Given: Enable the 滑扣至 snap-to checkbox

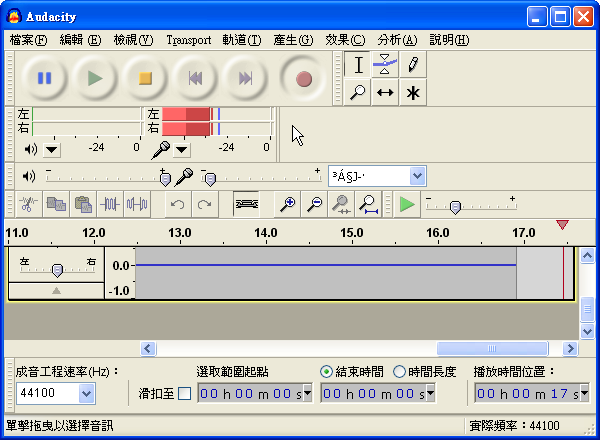Looking at the screenshot, I should [184, 393].
